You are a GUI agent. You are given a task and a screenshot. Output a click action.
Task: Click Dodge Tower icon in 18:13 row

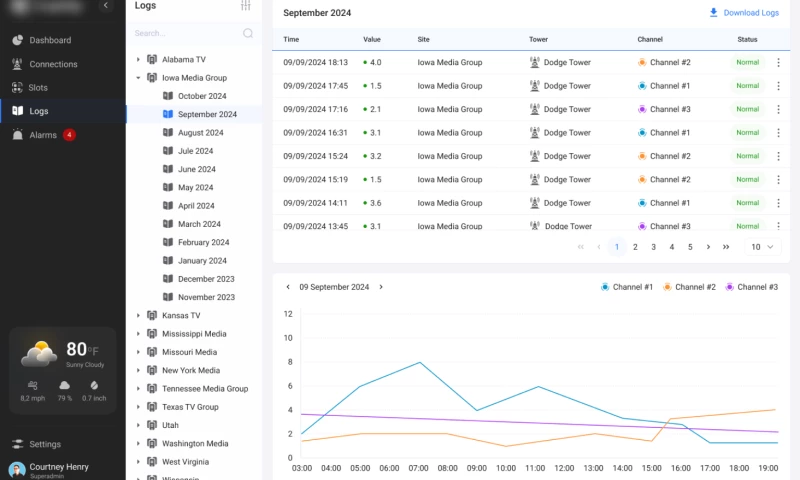click(x=535, y=62)
